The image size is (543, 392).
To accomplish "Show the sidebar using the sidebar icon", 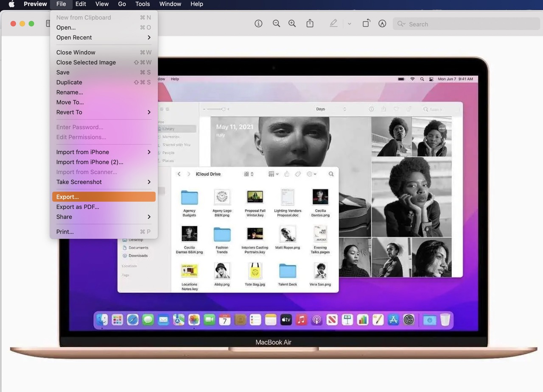I will [x=48, y=24].
